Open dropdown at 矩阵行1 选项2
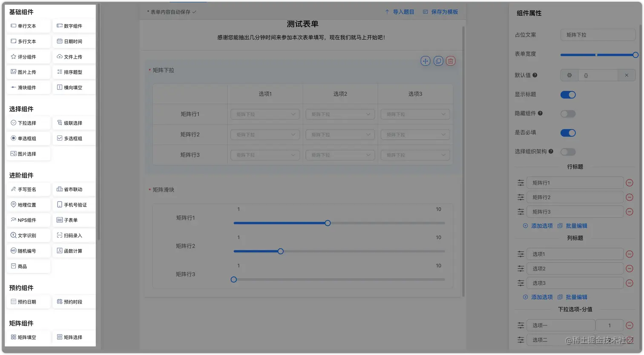The image size is (644, 355). tap(340, 114)
